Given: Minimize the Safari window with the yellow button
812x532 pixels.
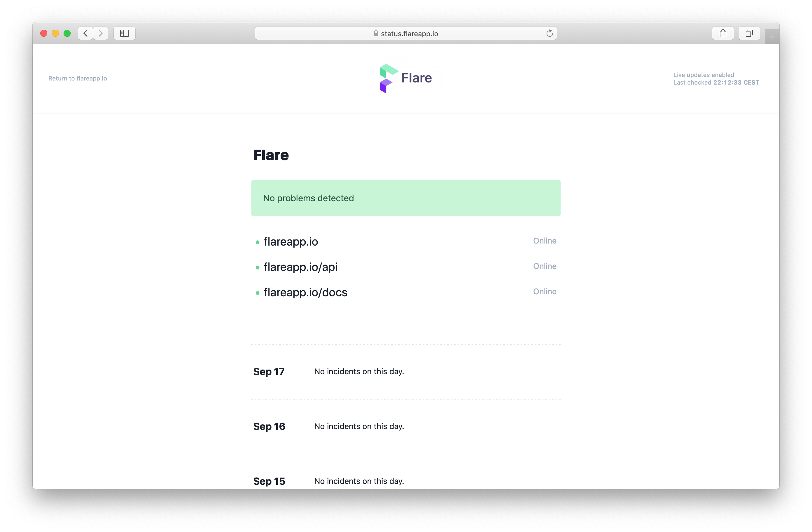Looking at the screenshot, I should coord(55,33).
